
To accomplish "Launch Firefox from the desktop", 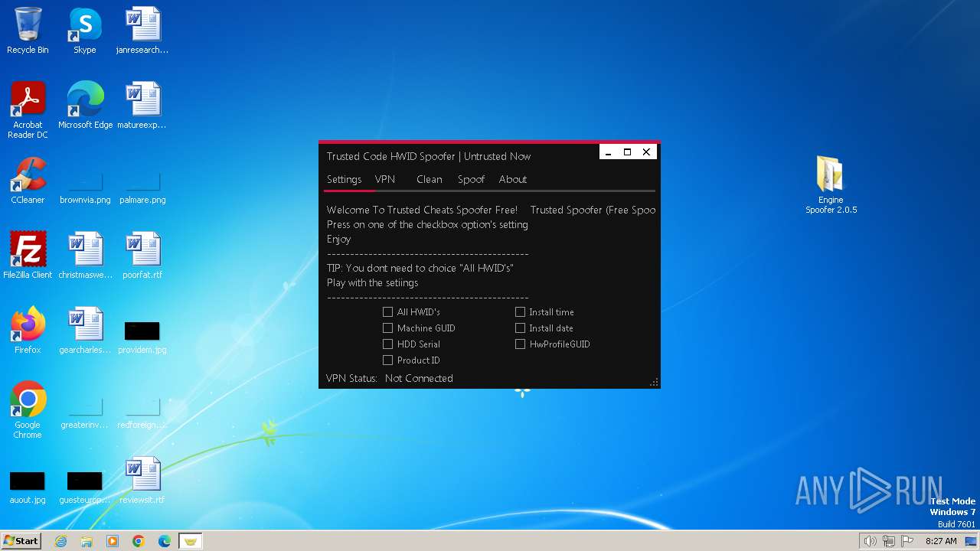I will point(28,331).
